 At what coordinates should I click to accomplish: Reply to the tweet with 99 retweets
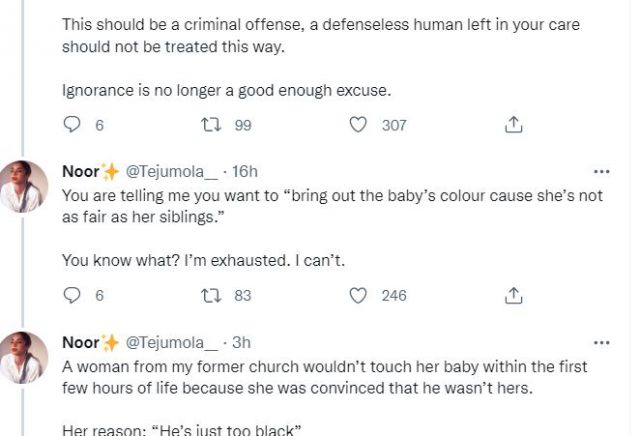[x=71, y=125]
